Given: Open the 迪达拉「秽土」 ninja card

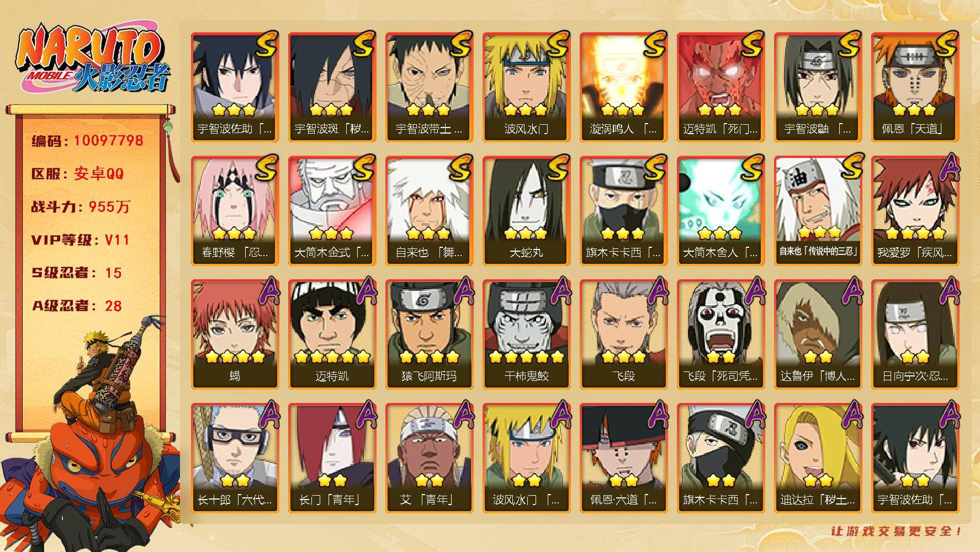Looking at the screenshot, I should [x=818, y=458].
